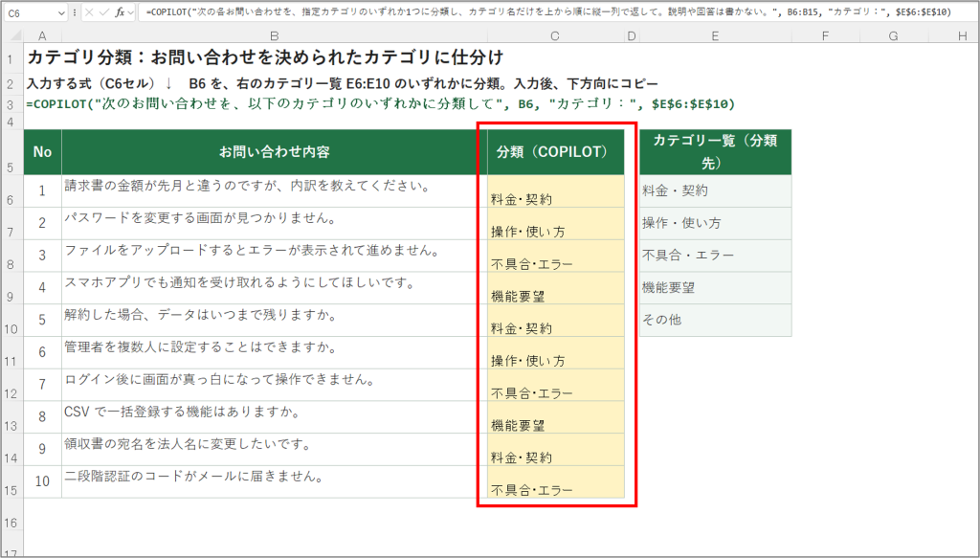Click inquiry CSV で一括登録する機能
Image resolution: width=980 pixels, height=558 pixels.
coord(275,416)
